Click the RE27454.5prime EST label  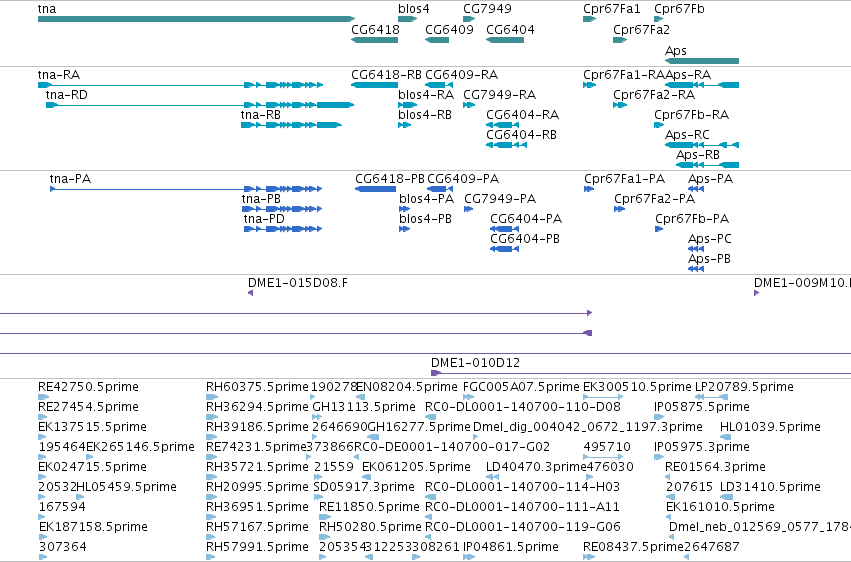pyautogui.click(x=88, y=407)
